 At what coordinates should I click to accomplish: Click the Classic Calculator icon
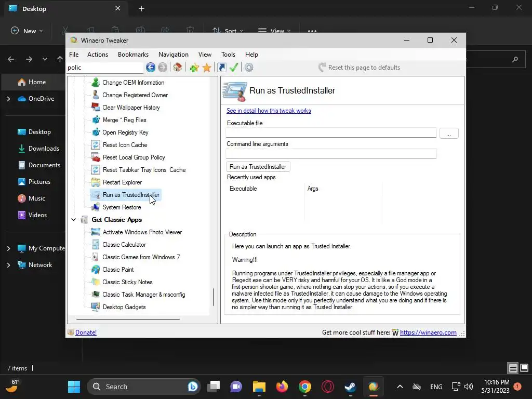(x=96, y=245)
